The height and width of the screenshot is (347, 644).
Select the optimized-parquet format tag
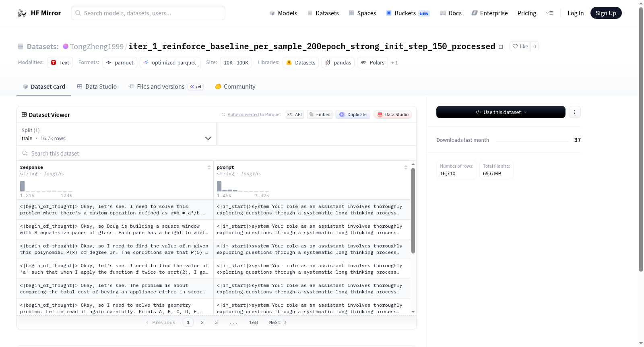[170, 62]
